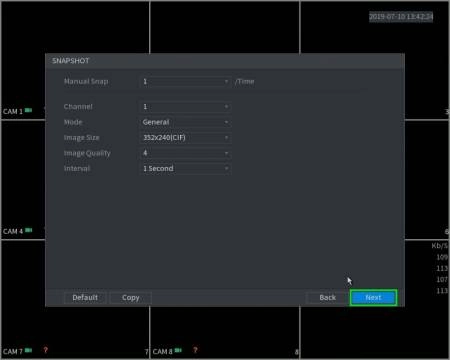The height and width of the screenshot is (360, 450).
Task: Click the CAM 4 recording status icon
Action: tap(28, 230)
